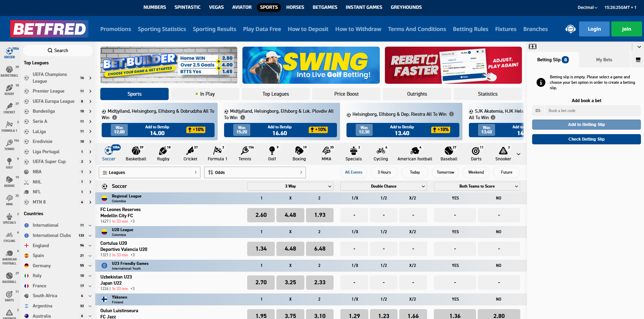Choose Boxing in sports carousel
The width and height of the screenshot is (644, 319).
(x=299, y=154)
